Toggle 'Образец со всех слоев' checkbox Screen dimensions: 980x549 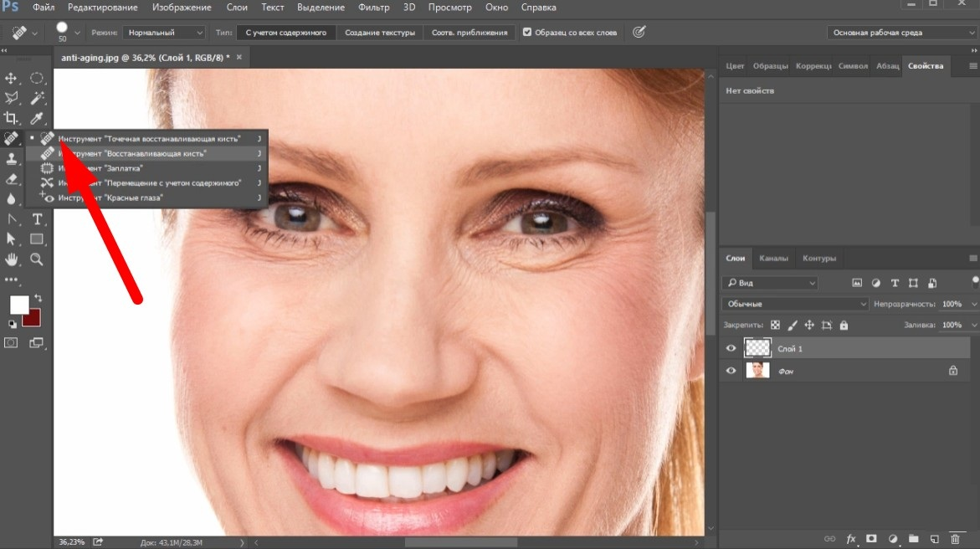(x=527, y=32)
